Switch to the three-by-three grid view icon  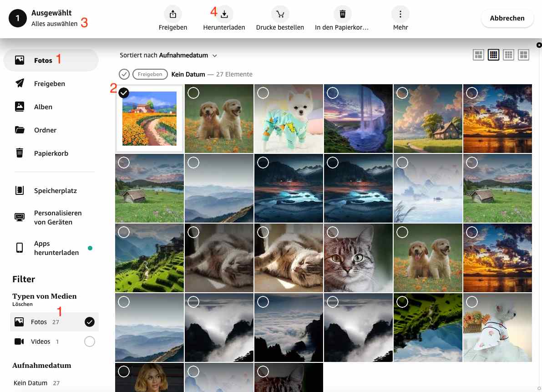[x=508, y=55]
